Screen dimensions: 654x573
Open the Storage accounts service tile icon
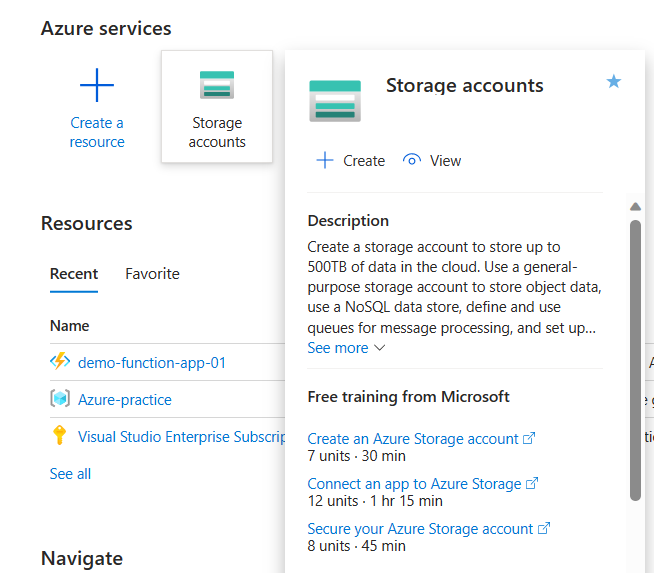217,85
